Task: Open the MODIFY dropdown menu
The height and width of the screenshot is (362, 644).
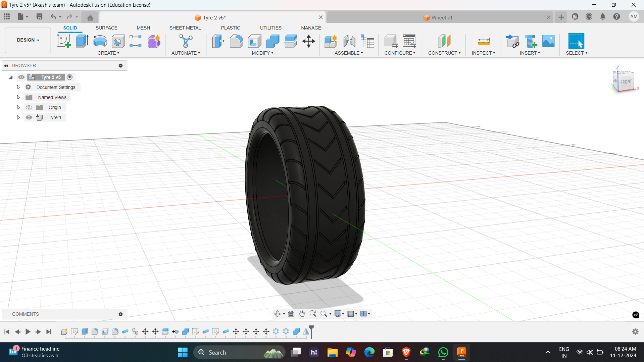Action: (262, 53)
